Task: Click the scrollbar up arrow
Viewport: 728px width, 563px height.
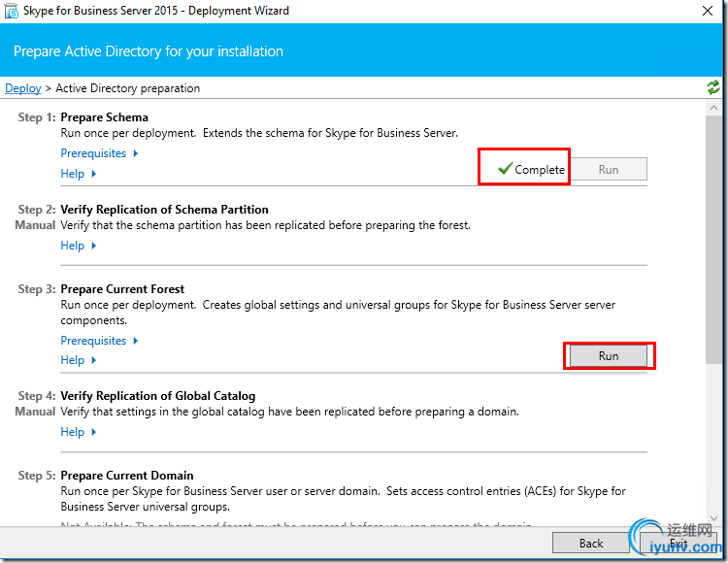Action: (x=713, y=108)
